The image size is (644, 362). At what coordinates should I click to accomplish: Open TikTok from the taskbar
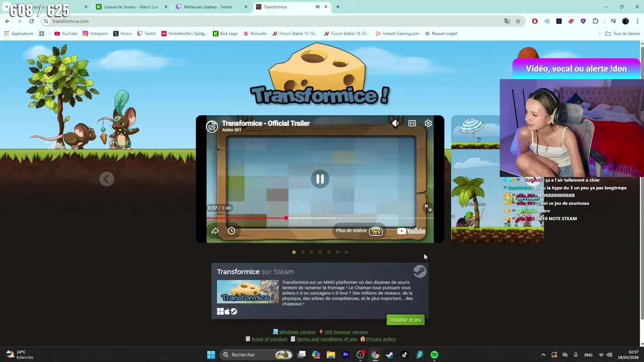coord(405,355)
